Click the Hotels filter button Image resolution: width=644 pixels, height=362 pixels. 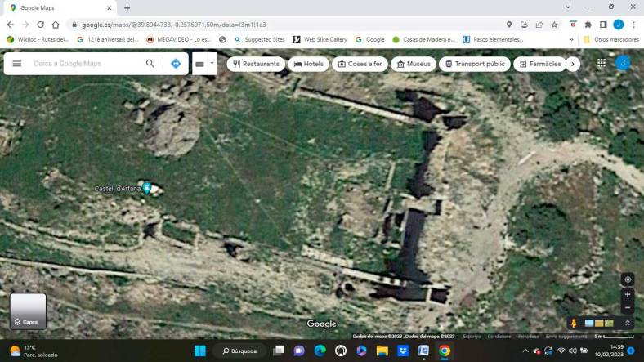[x=308, y=64]
